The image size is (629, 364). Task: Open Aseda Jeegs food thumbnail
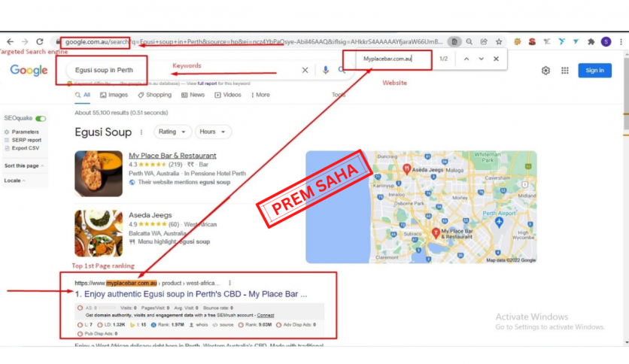[99, 233]
